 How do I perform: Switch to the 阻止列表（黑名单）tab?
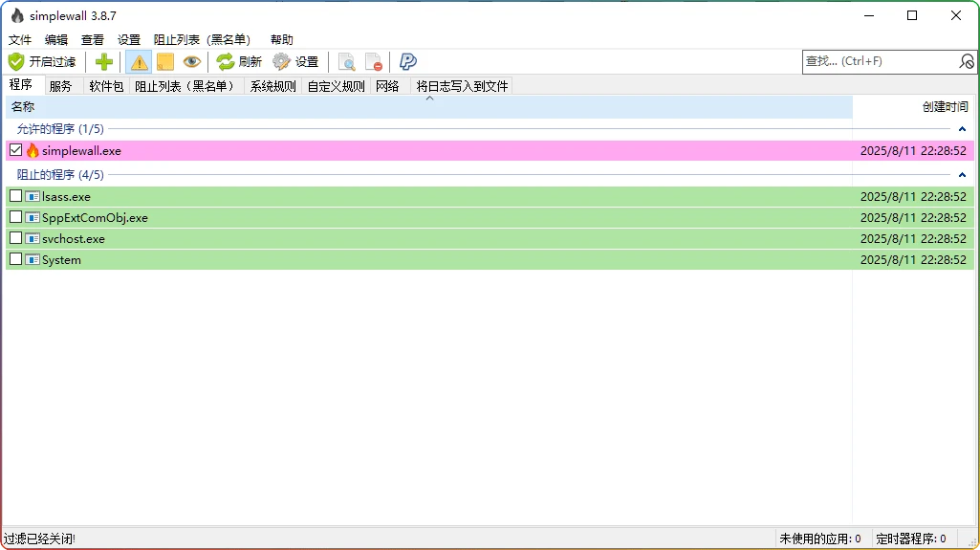pos(185,86)
